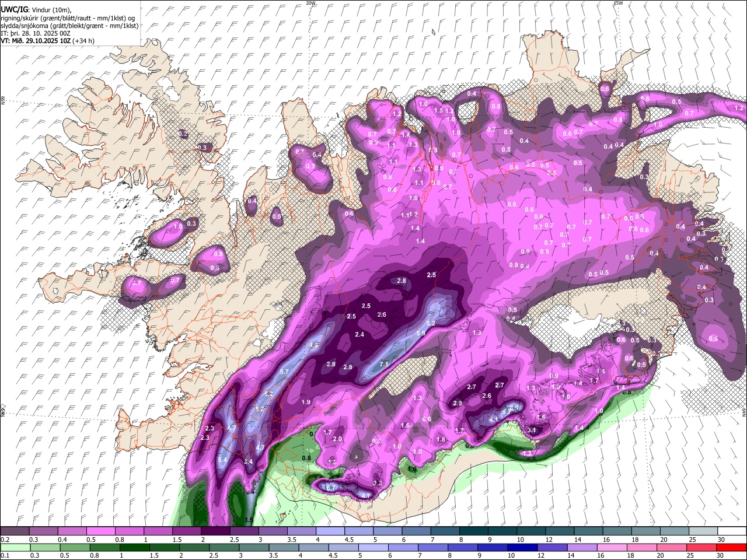747x560 pixels.
Task: Click the title text 'UWC/IG: Vindur (10m)'
Action: [36, 9]
